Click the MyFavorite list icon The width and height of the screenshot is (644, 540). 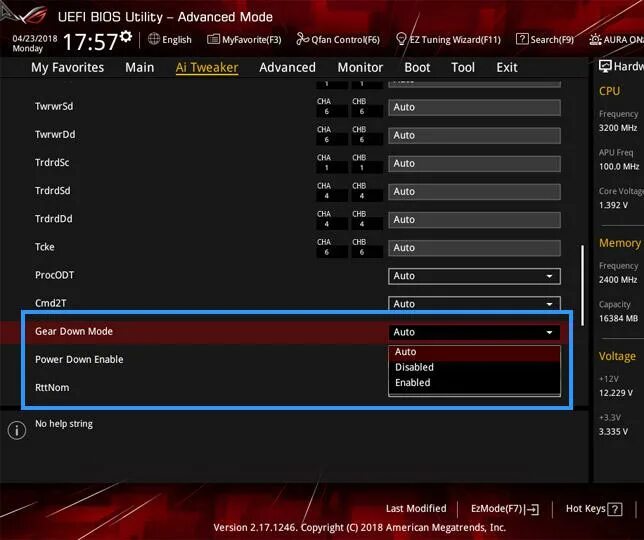(x=213, y=39)
